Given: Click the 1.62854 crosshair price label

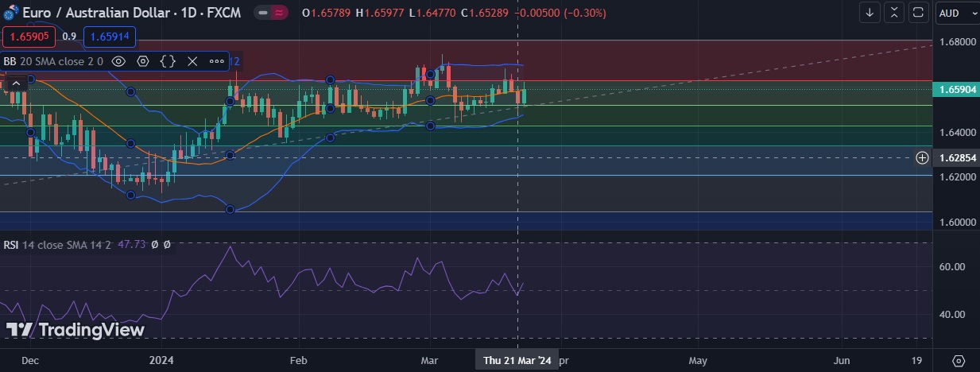Looking at the screenshot, I should pyautogui.click(x=957, y=157).
